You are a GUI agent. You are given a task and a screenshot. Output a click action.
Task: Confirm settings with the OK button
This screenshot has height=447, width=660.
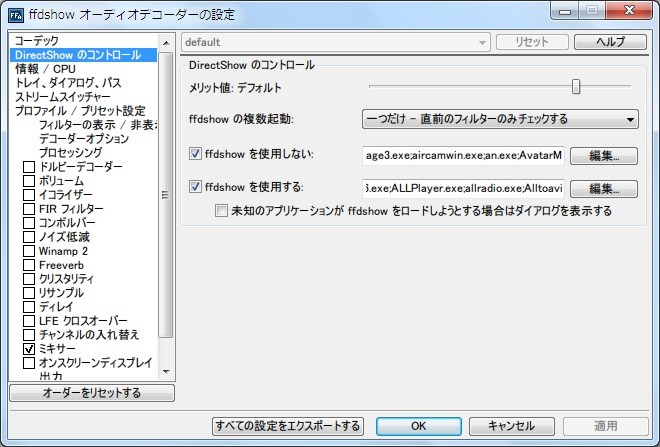pos(419,426)
